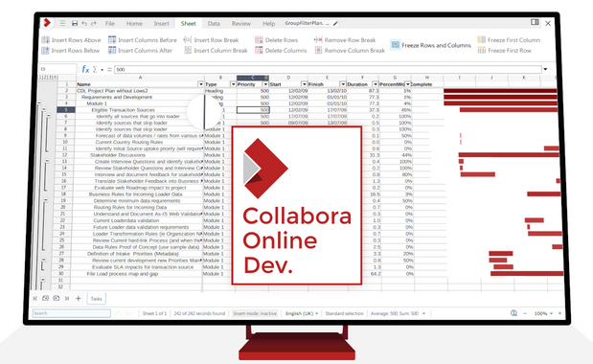Click the equals formula icon
Image resolution: width=593 pixels, height=364 pixels.
point(109,69)
